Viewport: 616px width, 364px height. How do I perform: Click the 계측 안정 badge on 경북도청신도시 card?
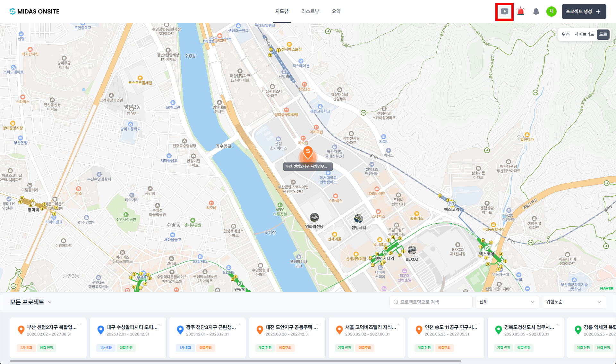point(504,348)
